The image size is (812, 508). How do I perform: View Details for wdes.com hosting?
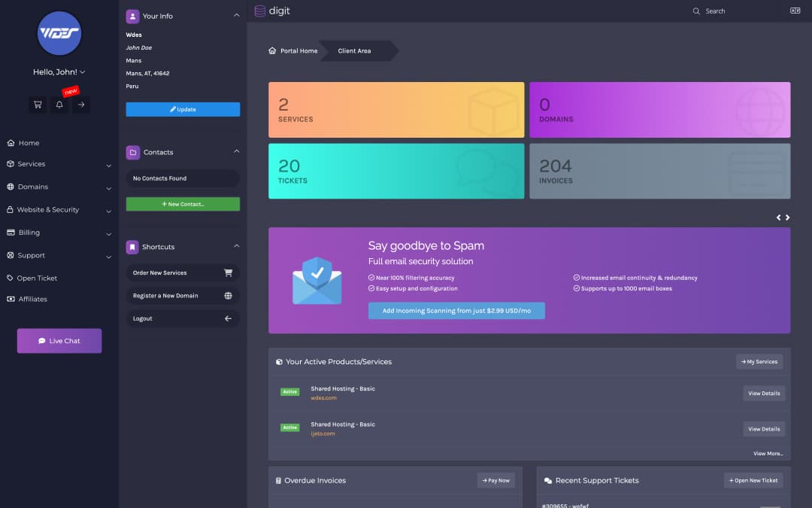[x=764, y=394]
